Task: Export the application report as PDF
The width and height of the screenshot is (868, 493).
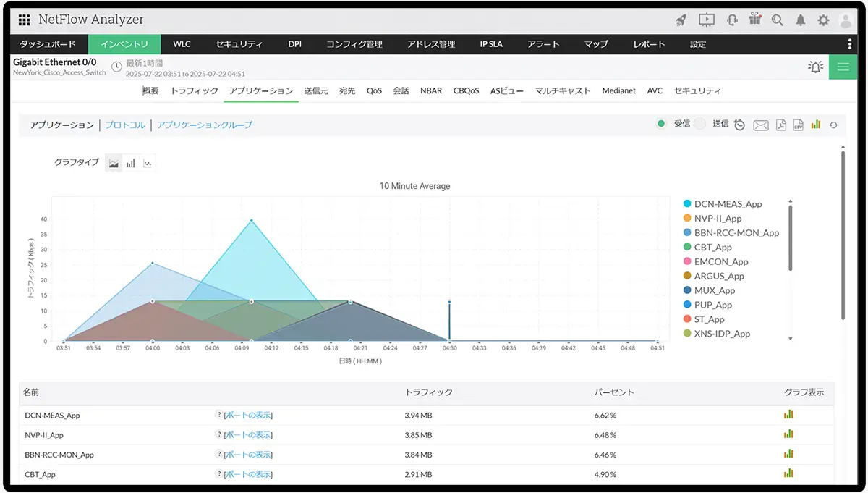Action: pyautogui.click(x=780, y=124)
